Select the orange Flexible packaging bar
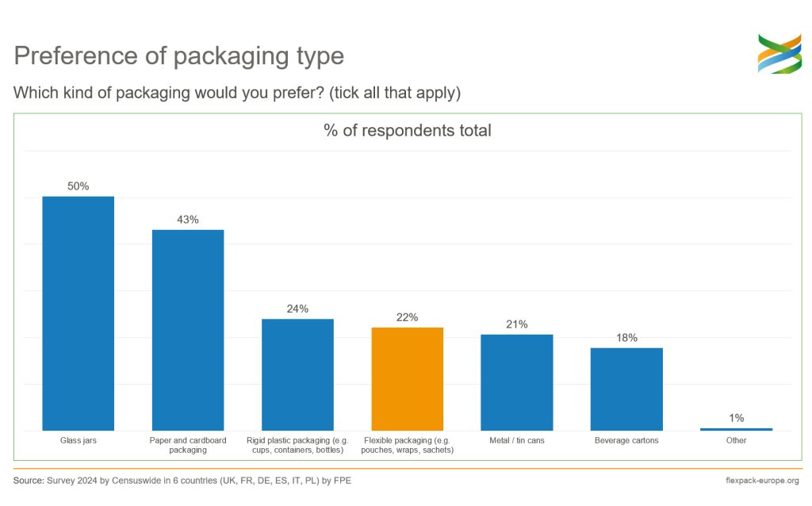This screenshot has height=506, width=812. click(408, 378)
